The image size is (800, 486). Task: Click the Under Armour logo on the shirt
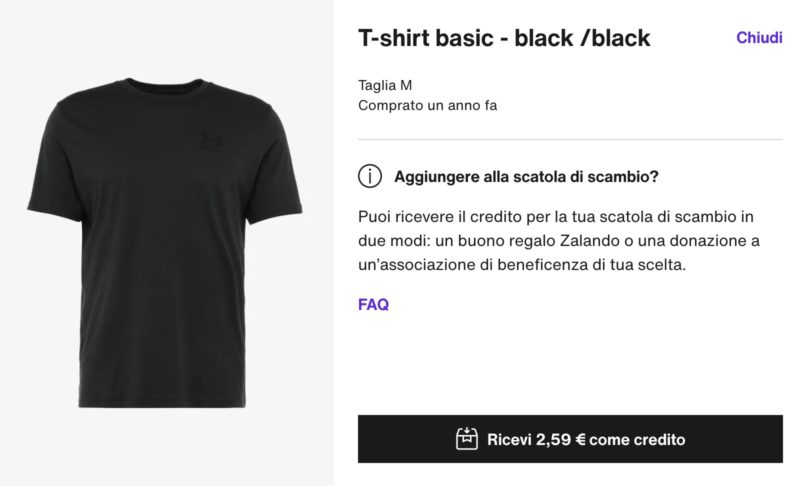pyautogui.click(x=212, y=139)
